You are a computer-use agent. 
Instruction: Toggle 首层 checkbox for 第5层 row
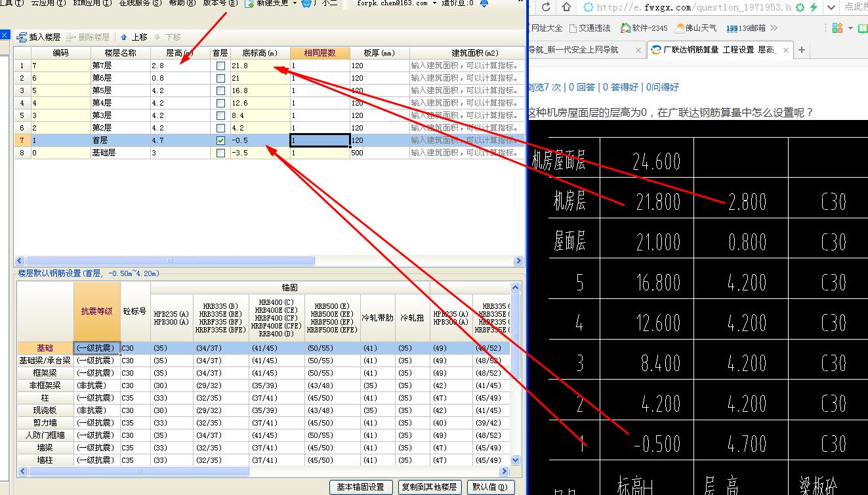(x=220, y=90)
